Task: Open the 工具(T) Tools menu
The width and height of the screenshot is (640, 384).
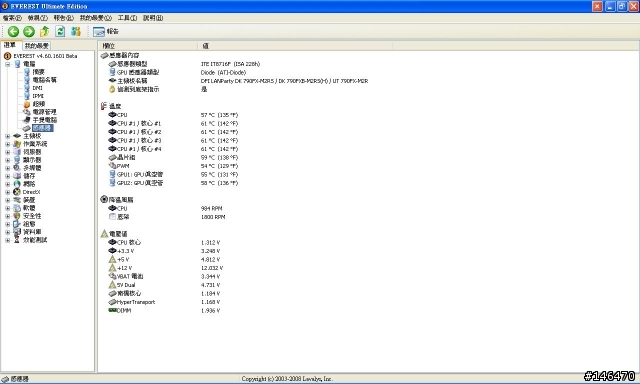Action: [127, 18]
